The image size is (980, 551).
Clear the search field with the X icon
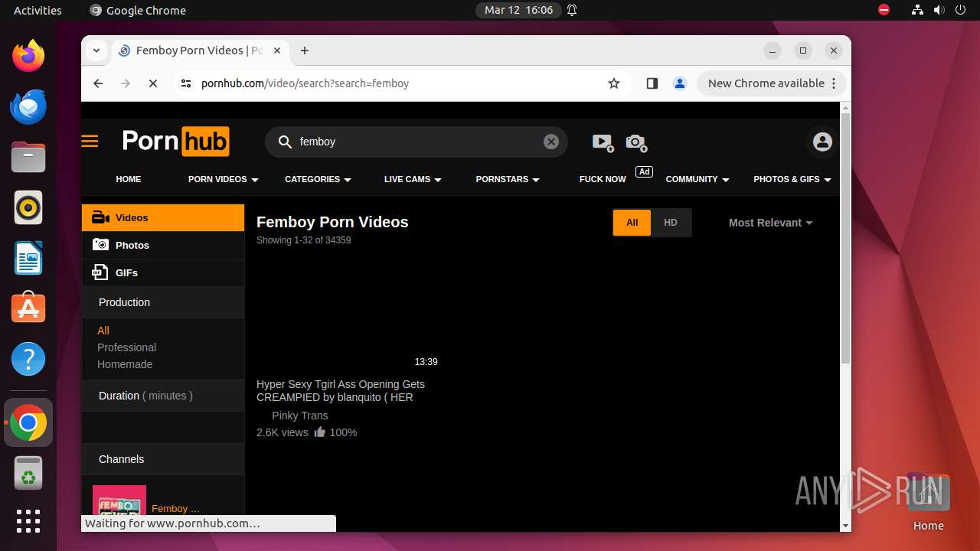551,142
